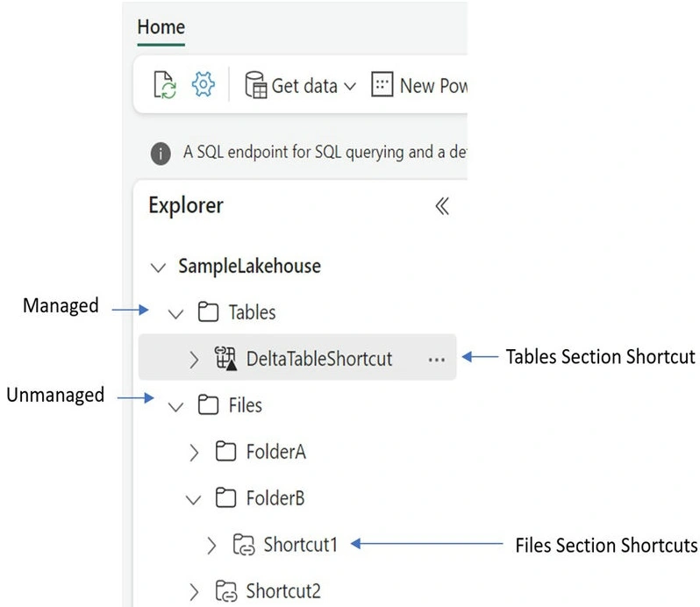700x607 pixels.
Task: Click the Shortcut2 linked folder icon
Action: (226, 591)
